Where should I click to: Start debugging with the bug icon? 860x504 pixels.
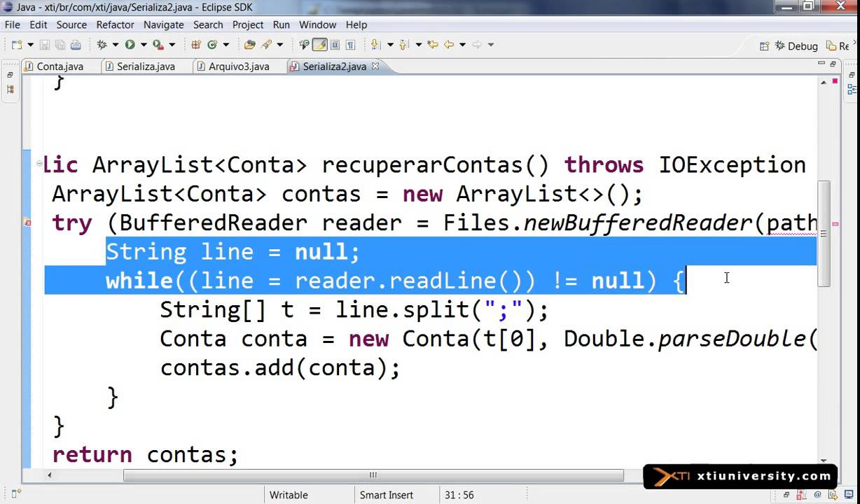point(102,45)
